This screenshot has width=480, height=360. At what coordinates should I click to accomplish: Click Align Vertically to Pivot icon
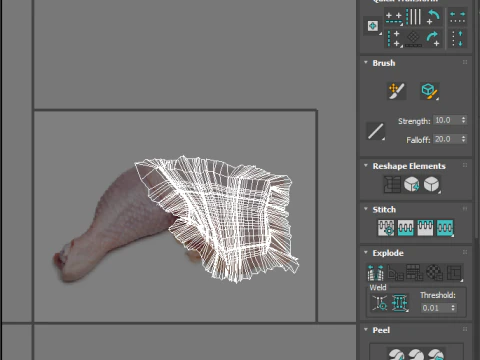393,39
